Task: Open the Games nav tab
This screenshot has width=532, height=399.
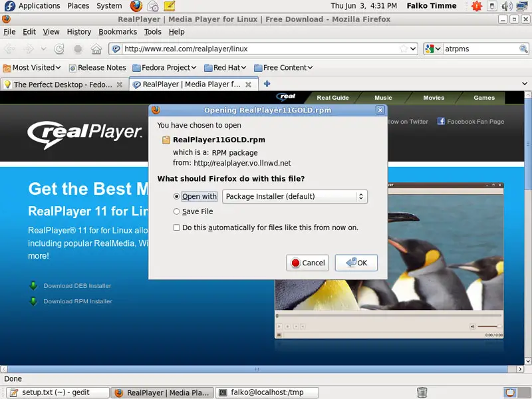Action: [x=484, y=98]
